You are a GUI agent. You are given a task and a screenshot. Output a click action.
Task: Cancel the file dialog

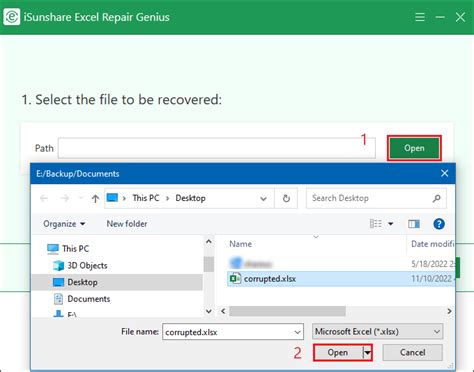pos(413,352)
